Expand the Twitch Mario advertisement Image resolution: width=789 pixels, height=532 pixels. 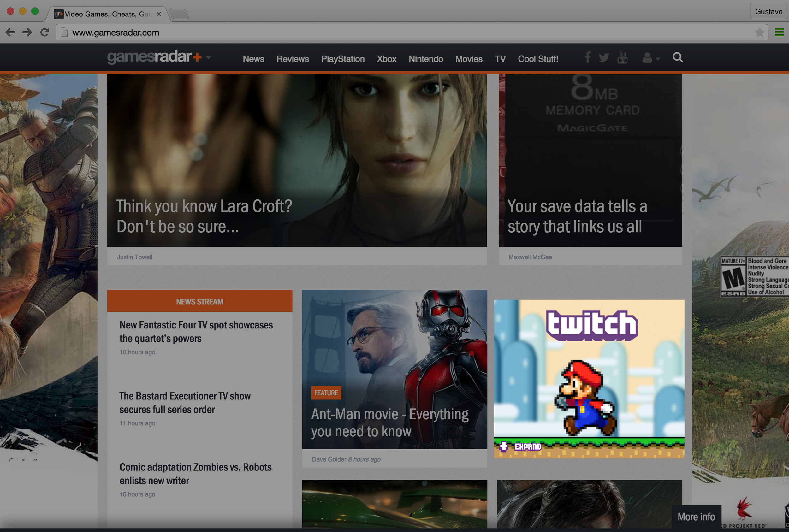coord(520,446)
